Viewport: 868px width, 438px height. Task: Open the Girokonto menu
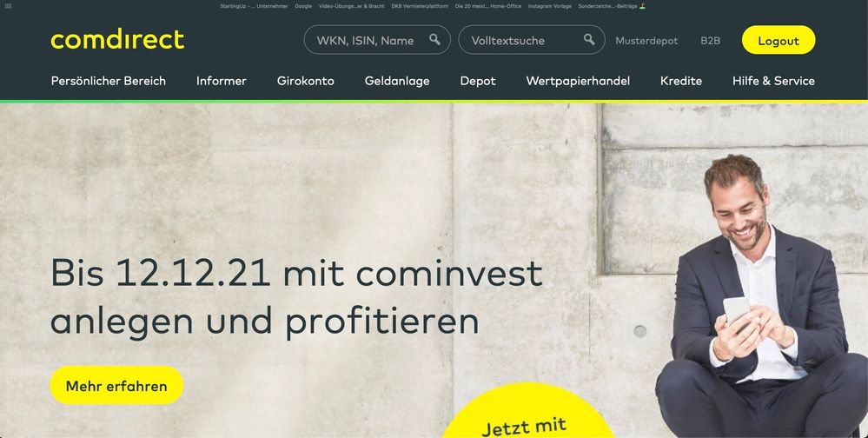tap(306, 81)
